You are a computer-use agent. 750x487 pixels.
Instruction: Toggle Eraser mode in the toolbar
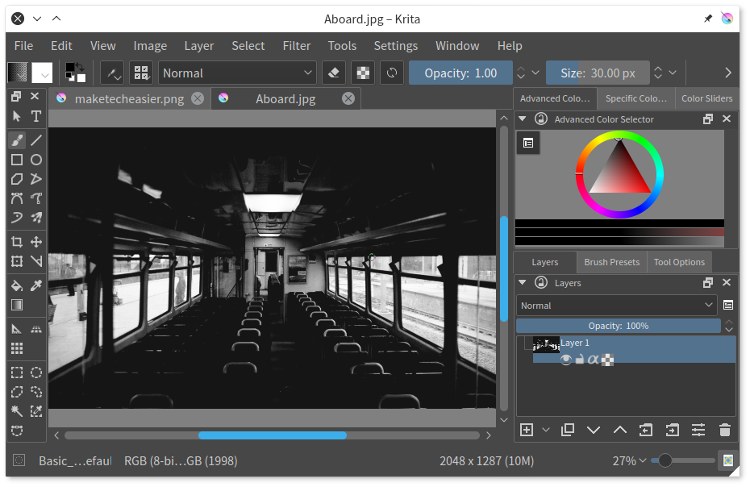click(334, 73)
